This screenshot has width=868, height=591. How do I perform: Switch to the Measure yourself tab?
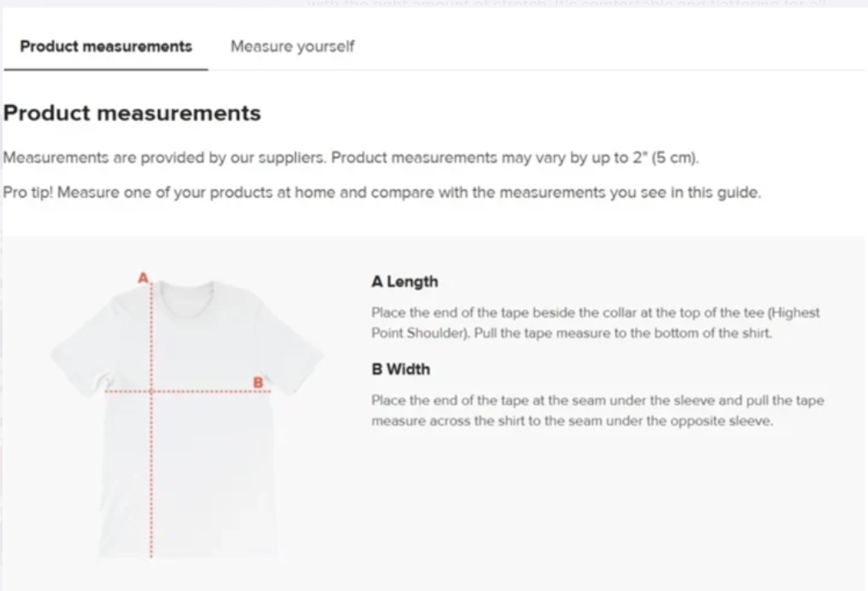click(x=292, y=46)
